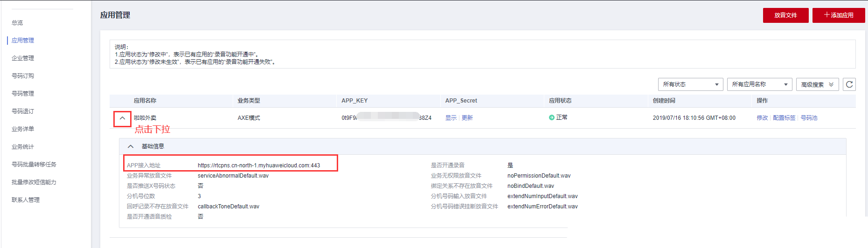The height and width of the screenshot is (248, 868).
Task: Select 应用管理 in the sidebar
Action: [23, 41]
